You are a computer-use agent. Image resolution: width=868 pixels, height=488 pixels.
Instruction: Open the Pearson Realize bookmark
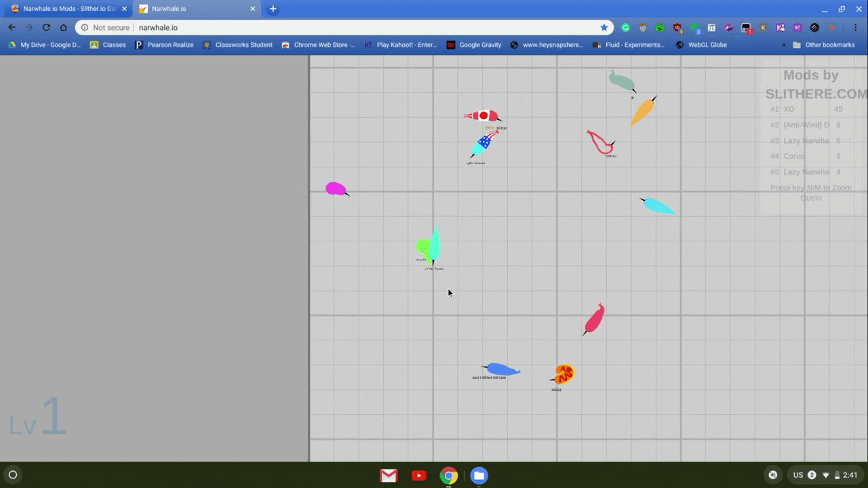(164, 45)
